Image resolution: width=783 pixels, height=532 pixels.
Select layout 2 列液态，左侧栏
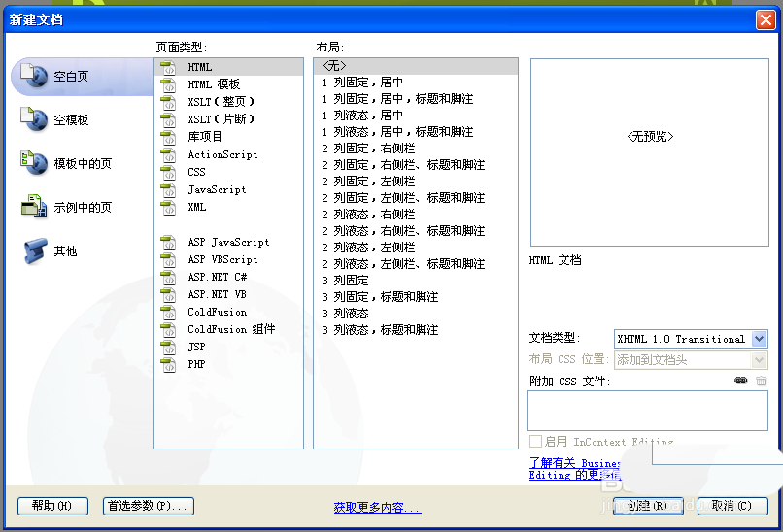[x=416, y=247]
